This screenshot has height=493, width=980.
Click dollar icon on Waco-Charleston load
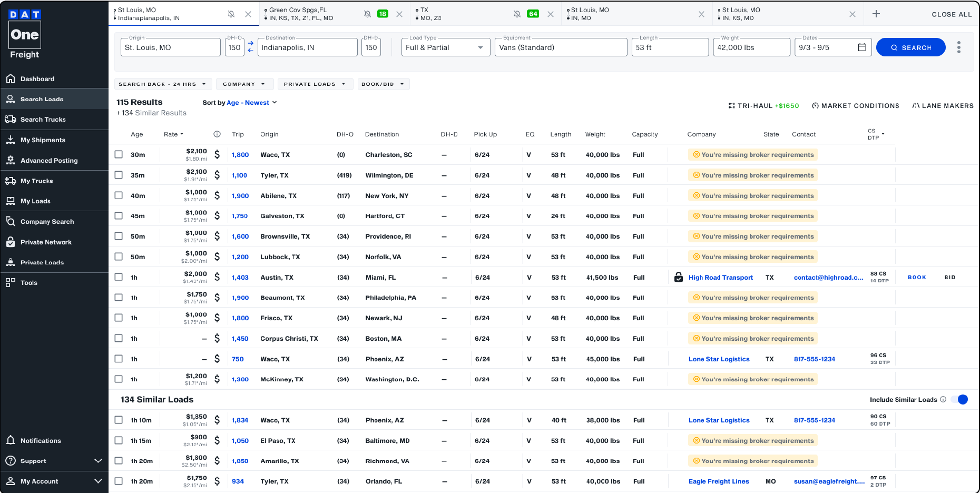point(217,154)
